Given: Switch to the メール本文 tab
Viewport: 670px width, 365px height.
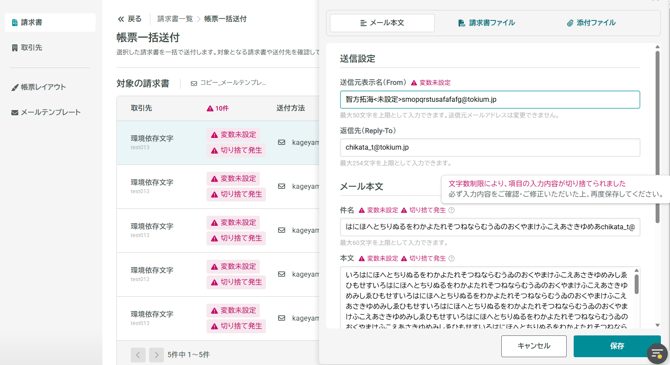Looking at the screenshot, I should (382, 23).
